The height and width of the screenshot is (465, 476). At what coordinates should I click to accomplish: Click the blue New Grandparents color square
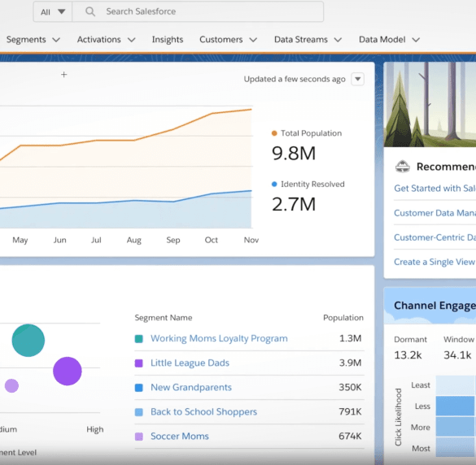(139, 388)
